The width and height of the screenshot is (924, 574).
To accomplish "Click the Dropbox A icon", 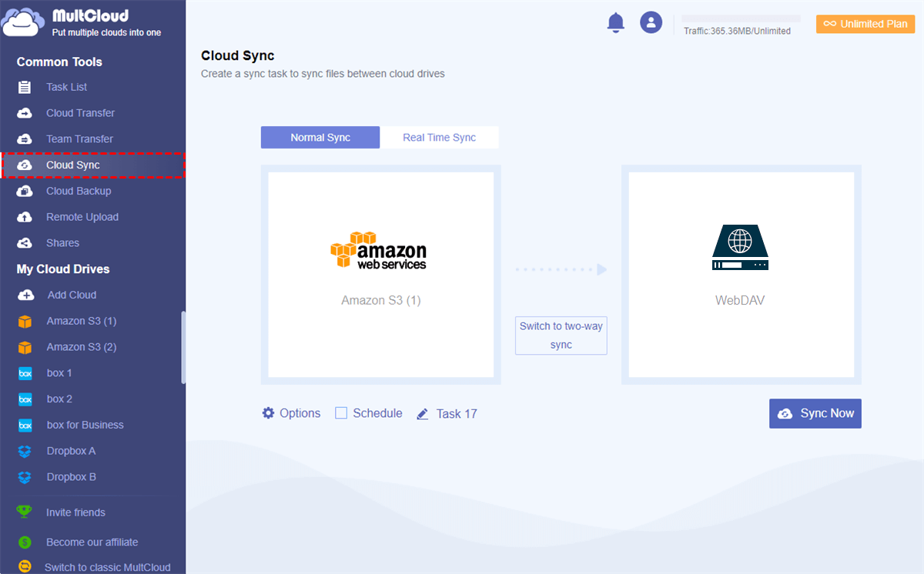I will [x=25, y=451].
